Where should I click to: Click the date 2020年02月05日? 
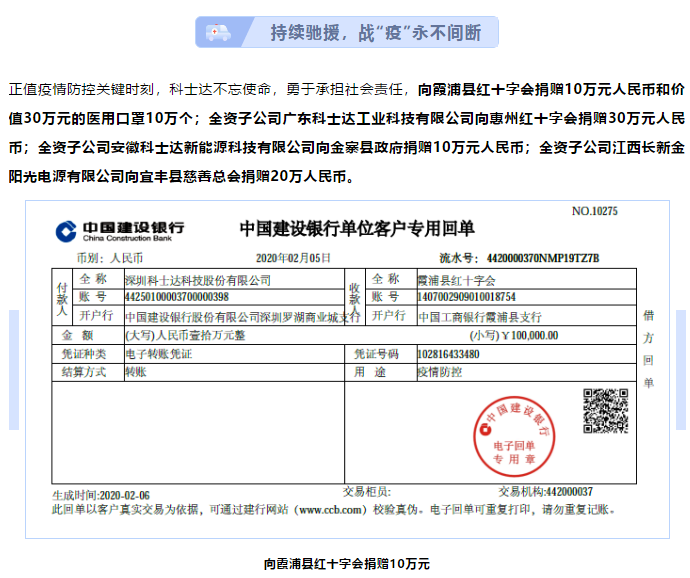tap(293, 258)
